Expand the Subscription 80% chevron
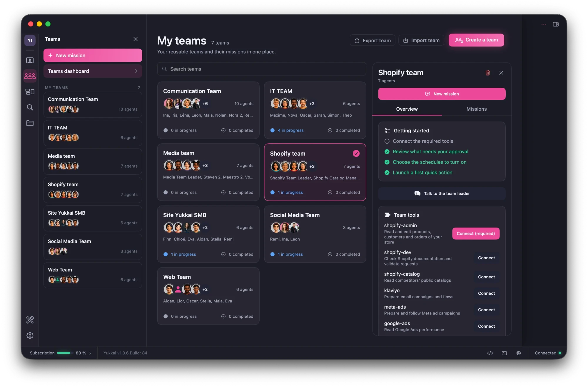Image resolution: width=588 pixels, height=387 pixels. [90, 353]
